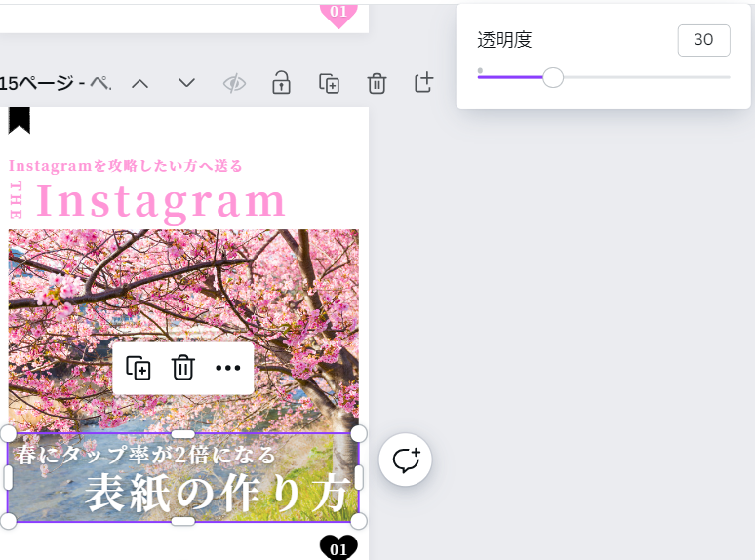The image size is (755, 560).
Task: Move page down with the down chevron
Action: tap(186, 83)
